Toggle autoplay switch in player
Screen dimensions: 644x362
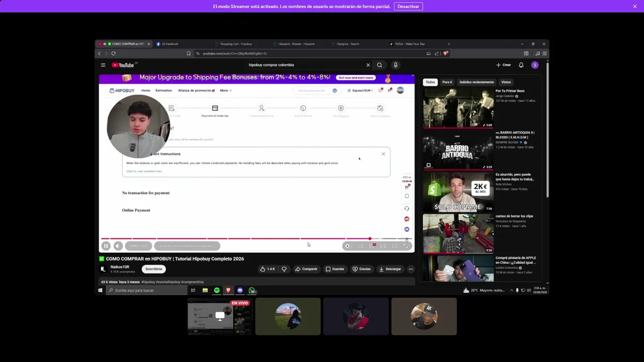pyautogui.click(x=347, y=246)
